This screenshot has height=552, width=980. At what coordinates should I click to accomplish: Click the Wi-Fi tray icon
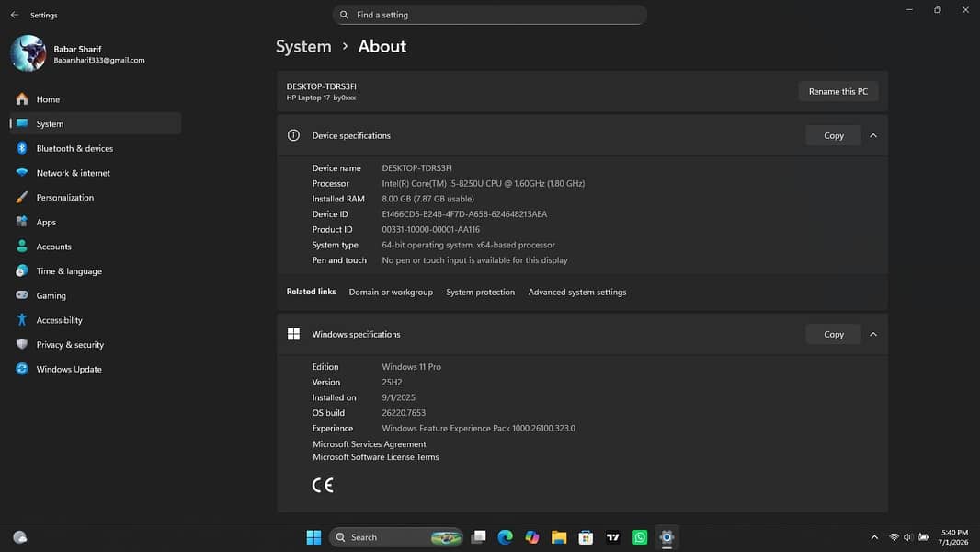(x=894, y=537)
